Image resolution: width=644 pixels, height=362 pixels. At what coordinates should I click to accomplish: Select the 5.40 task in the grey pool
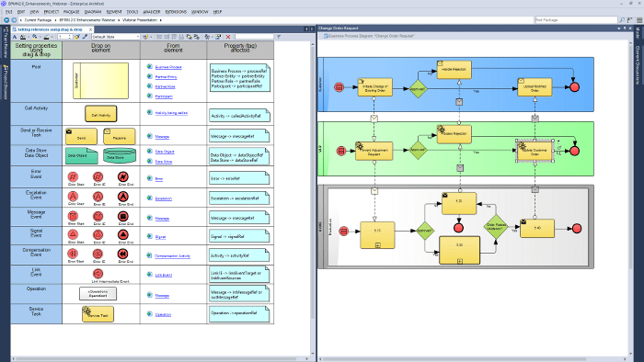point(537,229)
